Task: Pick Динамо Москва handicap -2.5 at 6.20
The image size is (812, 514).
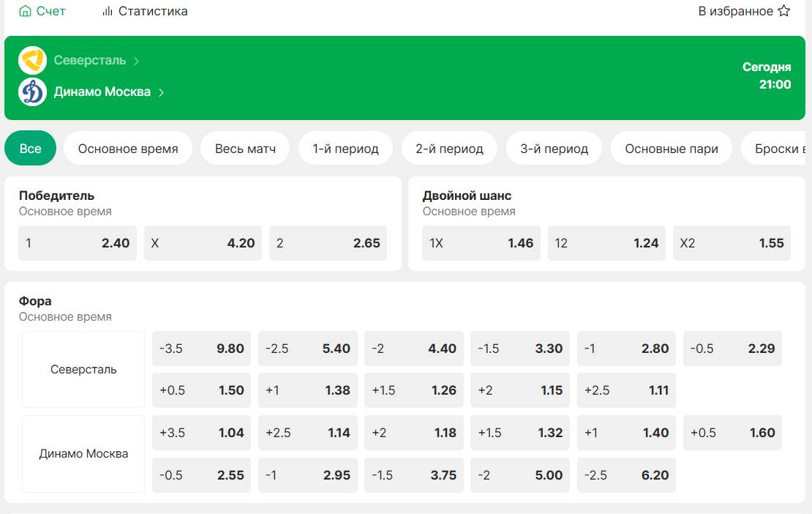Action: pyautogui.click(x=626, y=475)
